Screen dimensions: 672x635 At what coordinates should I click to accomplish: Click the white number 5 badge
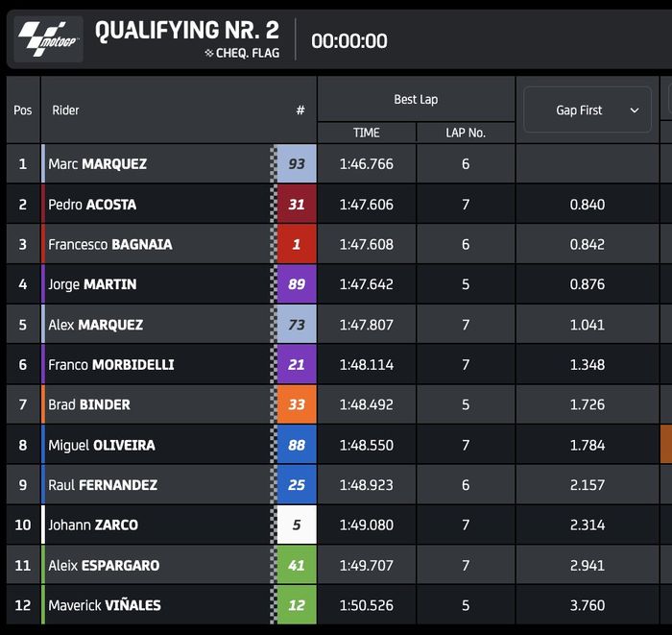[x=297, y=525]
